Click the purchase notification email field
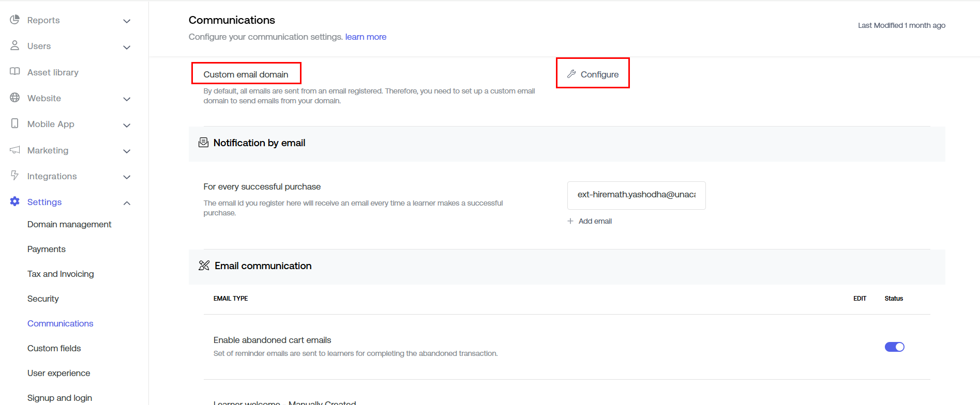 pyautogui.click(x=636, y=195)
